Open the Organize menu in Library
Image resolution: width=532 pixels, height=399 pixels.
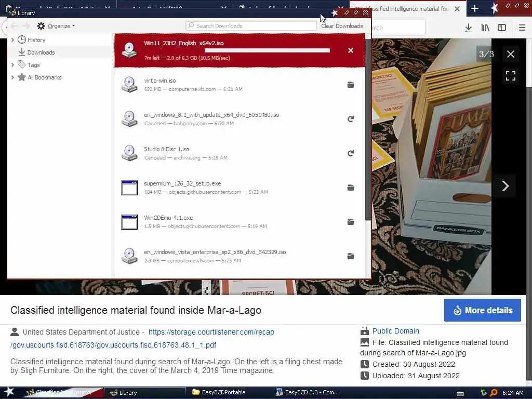coord(56,26)
